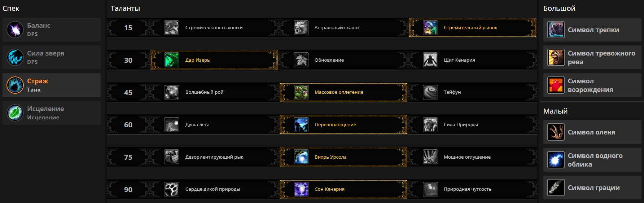644x203 pixels.
Task: Select the Баланс DPS specialization
Action: tap(52, 30)
